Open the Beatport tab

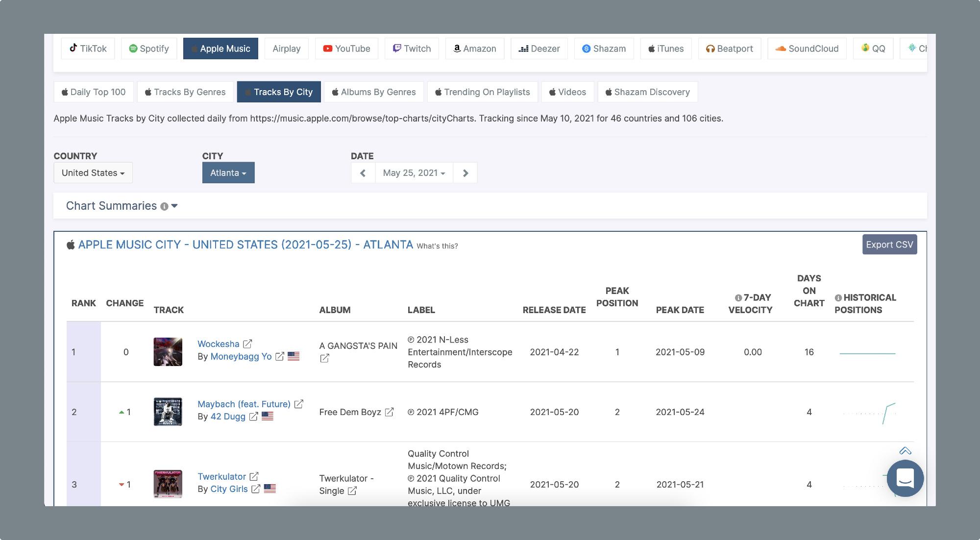[730, 49]
